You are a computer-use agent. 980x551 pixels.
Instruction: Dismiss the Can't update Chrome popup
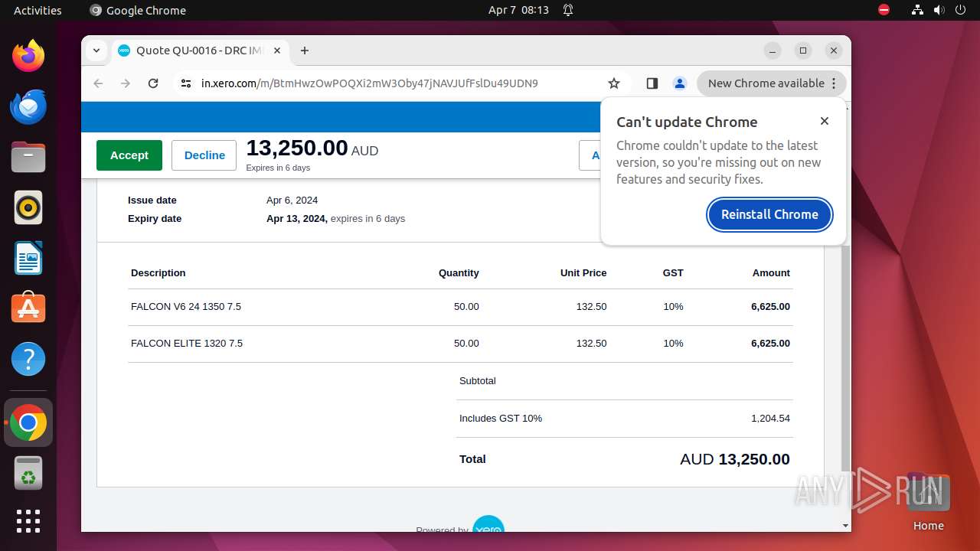point(825,121)
